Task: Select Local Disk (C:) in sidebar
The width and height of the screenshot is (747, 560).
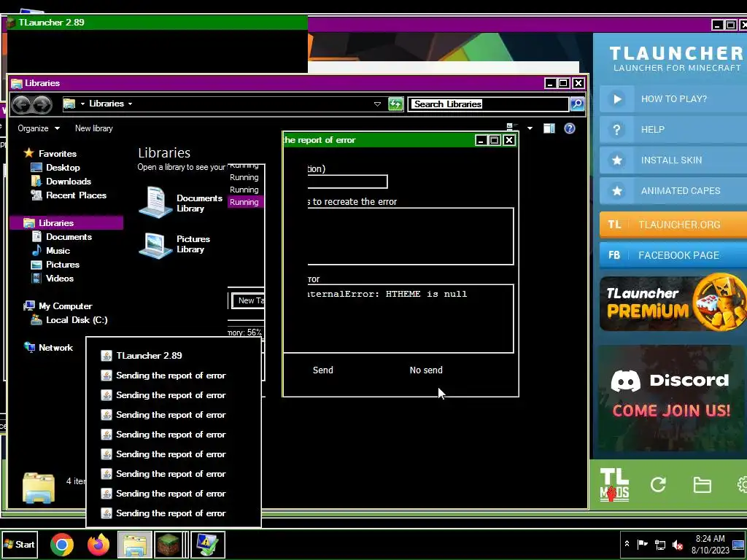Action: (x=69, y=320)
